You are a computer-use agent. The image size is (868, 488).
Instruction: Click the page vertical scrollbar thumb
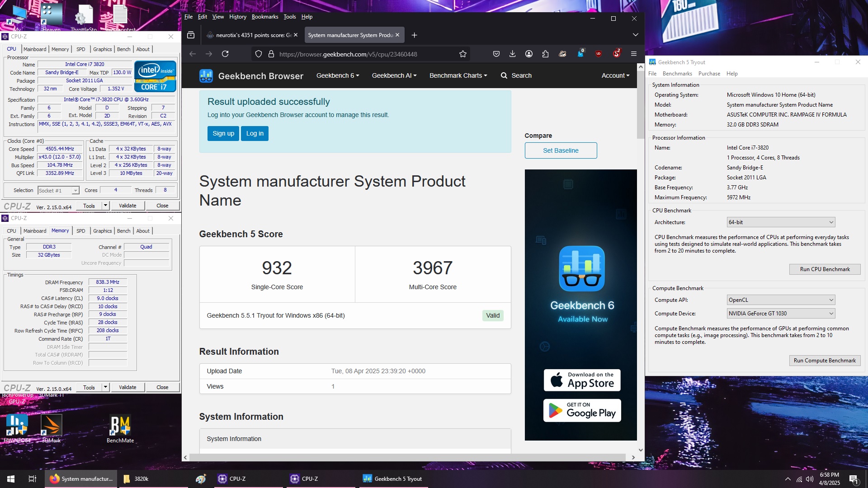click(640, 104)
